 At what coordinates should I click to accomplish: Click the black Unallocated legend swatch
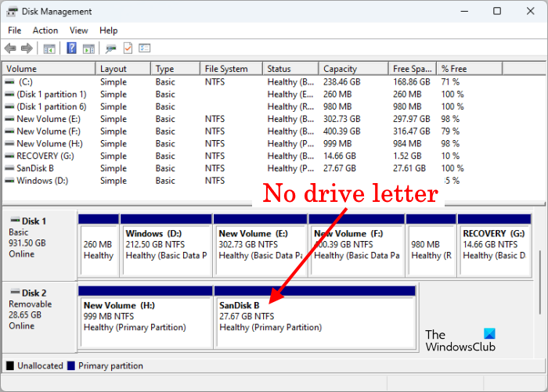10,366
